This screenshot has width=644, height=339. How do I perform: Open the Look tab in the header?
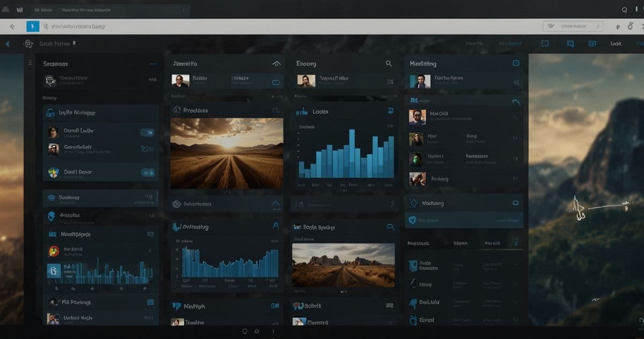point(616,43)
